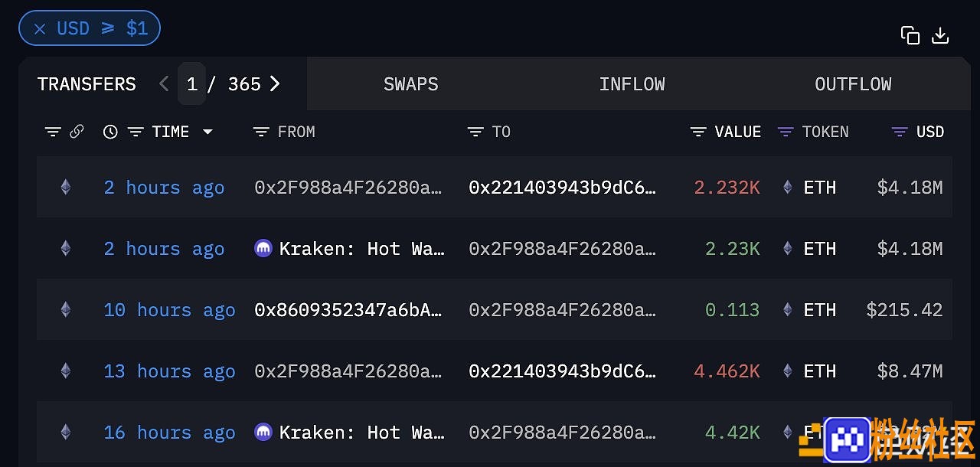Download the transfers table data
This screenshot has height=467, width=980.
tap(940, 35)
